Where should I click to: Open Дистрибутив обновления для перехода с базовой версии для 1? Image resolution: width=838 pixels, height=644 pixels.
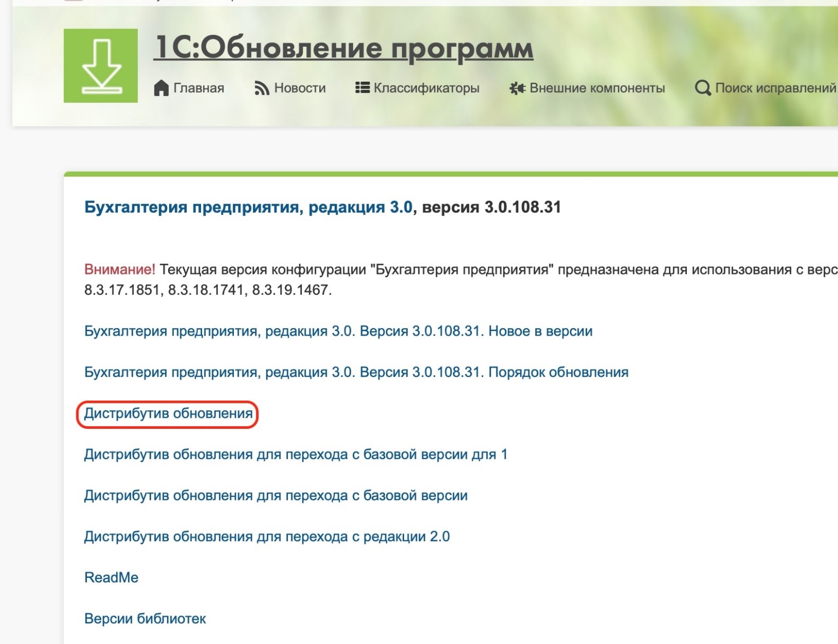[296, 455]
